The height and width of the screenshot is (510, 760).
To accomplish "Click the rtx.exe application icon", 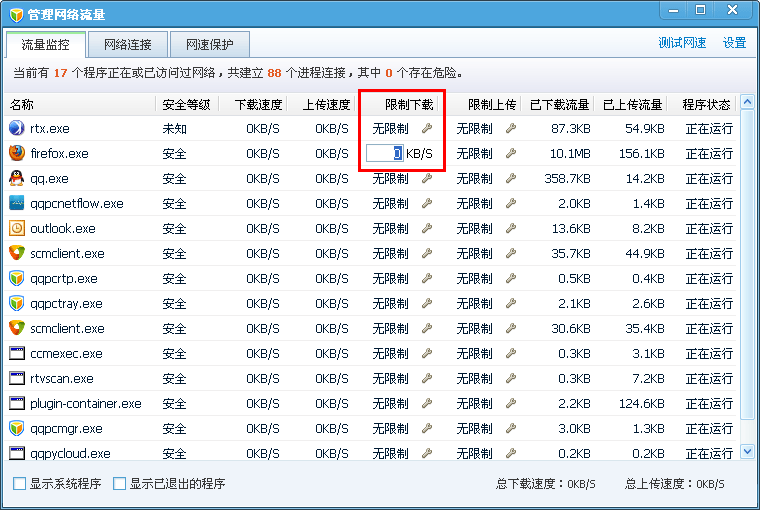I will pos(16,128).
